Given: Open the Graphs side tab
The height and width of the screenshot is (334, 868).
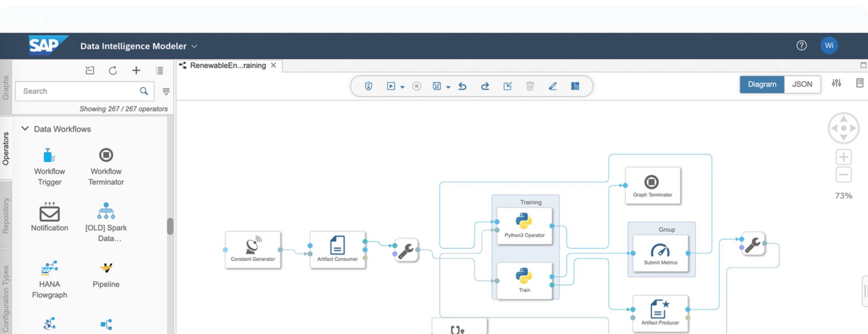Looking at the screenshot, I should pyautogui.click(x=6, y=87).
